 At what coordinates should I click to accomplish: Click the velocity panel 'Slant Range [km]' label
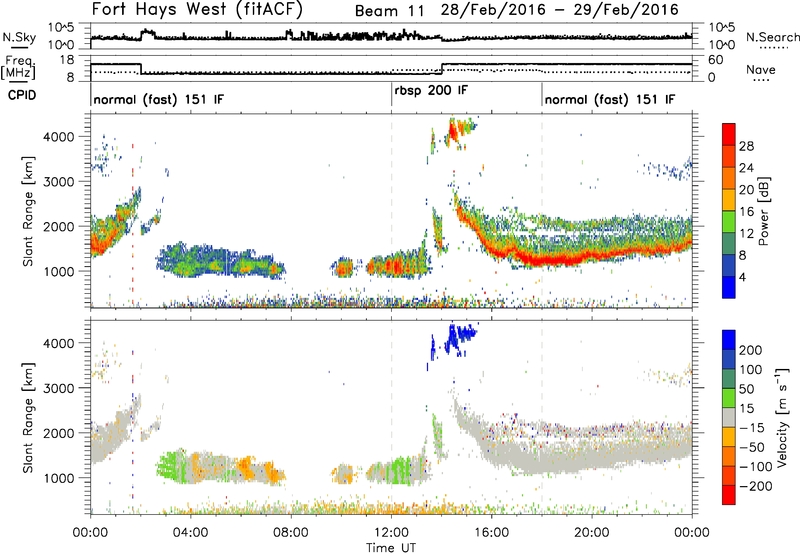pos(28,418)
